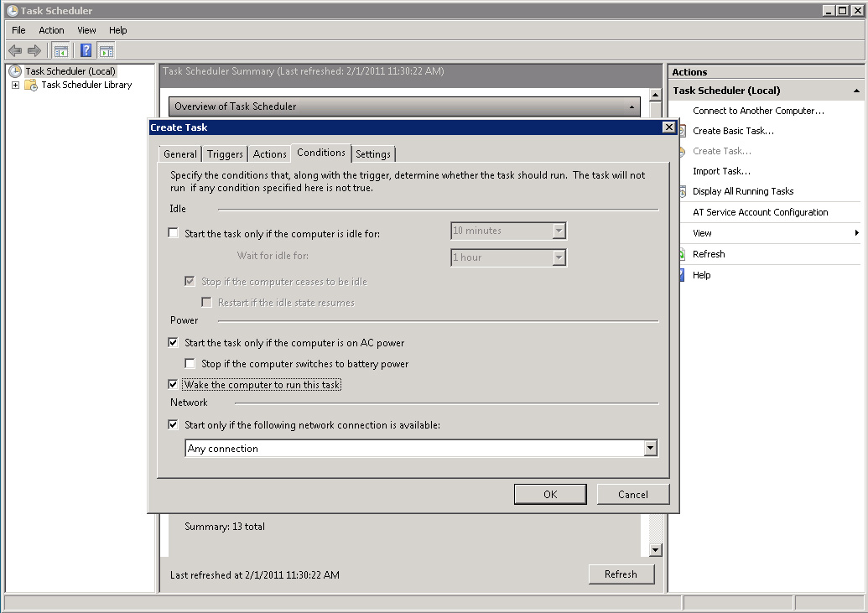Viewport: 868px width, 613px height.
Task: Expand the Task Scheduler Library tree node
Action: tap(15, 86)
